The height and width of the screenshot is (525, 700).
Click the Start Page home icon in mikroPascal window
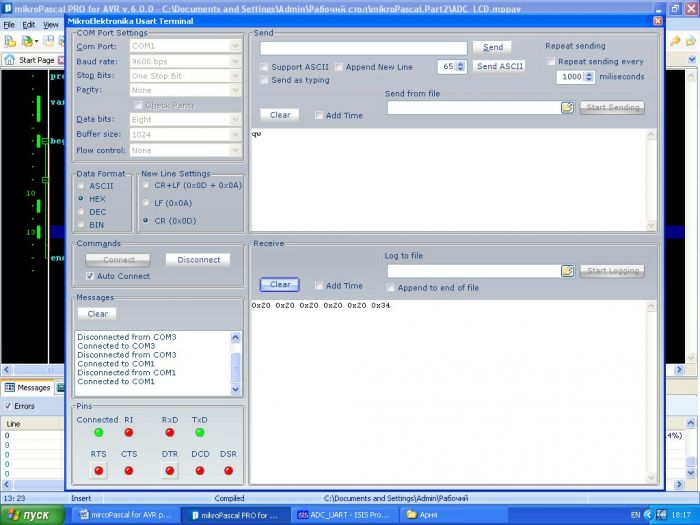(9, 60)
